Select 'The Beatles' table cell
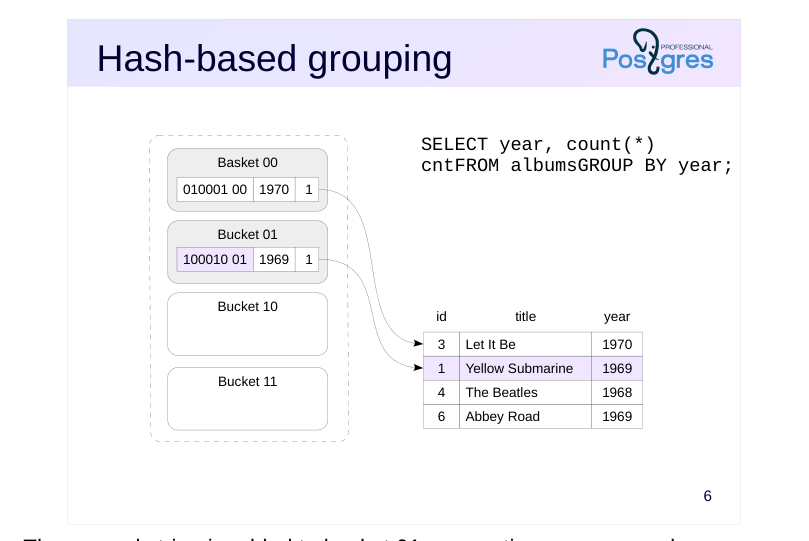 [525, 392]
